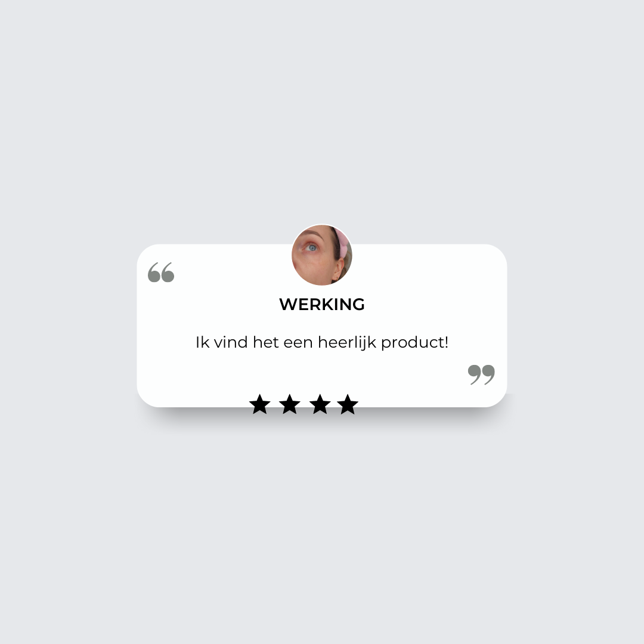Click the letter W of the WERKING title
Image resolution: width=644 pixels, height=644 pixels.
[x=287, y=304]
